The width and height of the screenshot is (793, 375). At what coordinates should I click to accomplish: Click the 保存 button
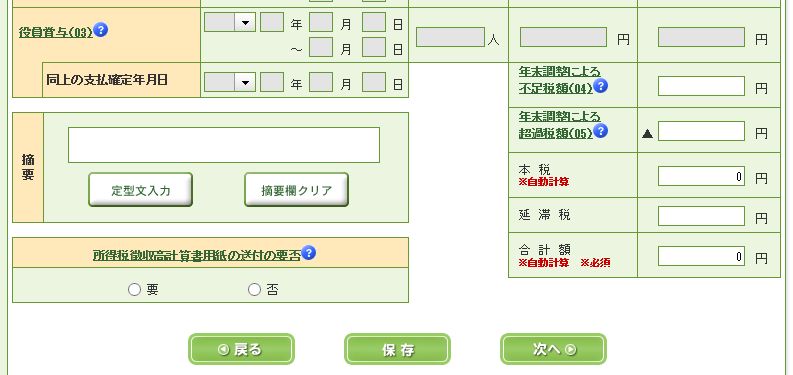click(398, 349)
